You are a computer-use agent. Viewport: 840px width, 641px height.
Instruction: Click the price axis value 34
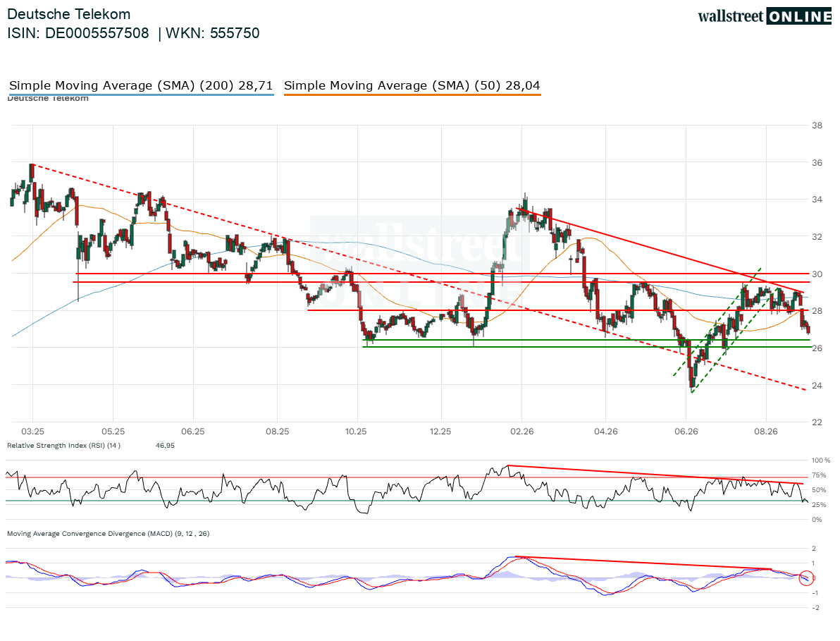coord(817,200)
